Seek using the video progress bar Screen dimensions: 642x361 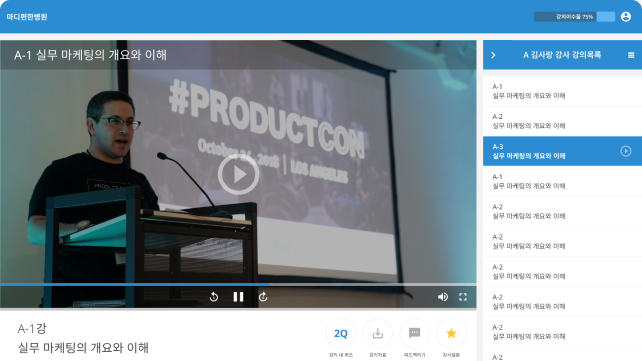[238, 284]
